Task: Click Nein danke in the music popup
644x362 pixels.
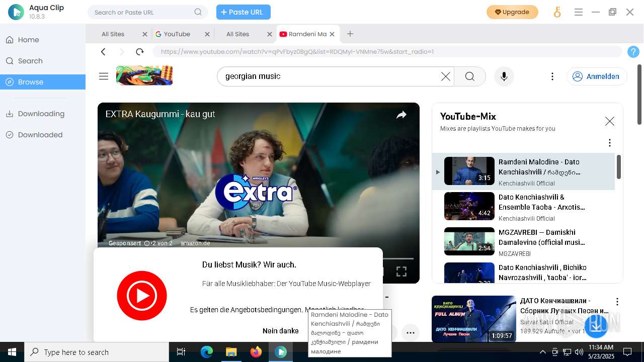Action: coord(281,331)
